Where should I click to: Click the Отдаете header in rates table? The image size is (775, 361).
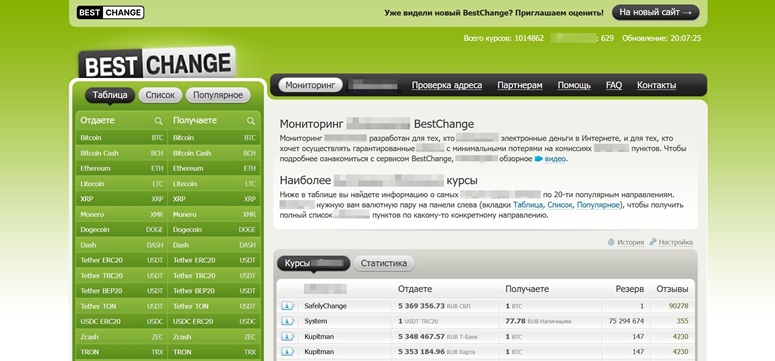click(415, 289)
